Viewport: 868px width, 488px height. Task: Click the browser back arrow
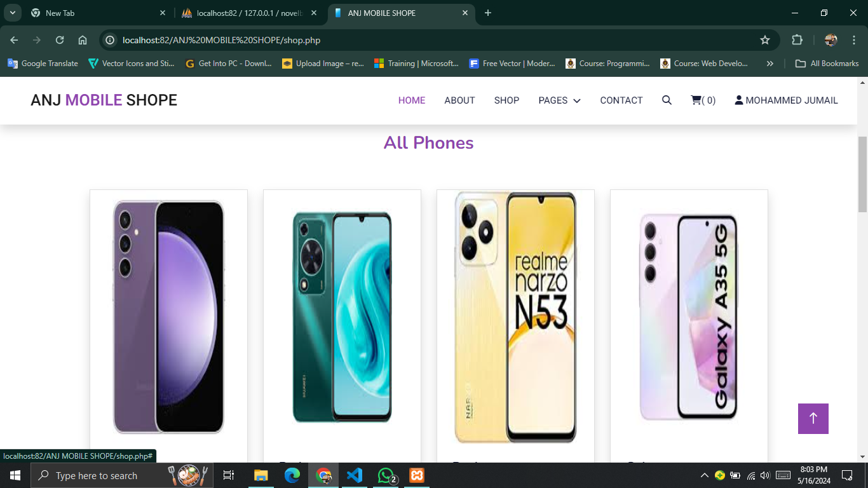pyautogui.click(x=14, y=40)
